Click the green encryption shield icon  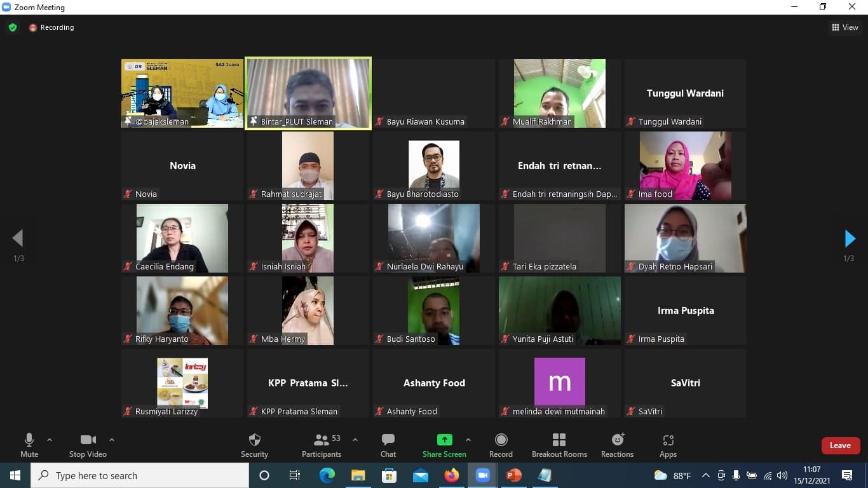click(x=13, y=27)
